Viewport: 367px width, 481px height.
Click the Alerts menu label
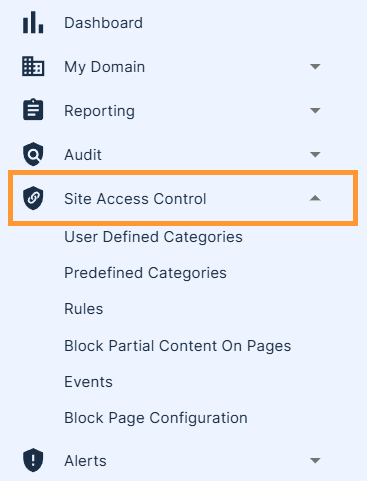tap(85, 461)
